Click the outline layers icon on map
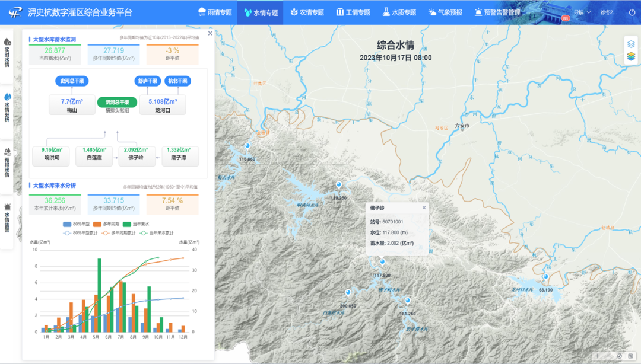The height and width of the screenshot is (364, 641). coord(631,44)
